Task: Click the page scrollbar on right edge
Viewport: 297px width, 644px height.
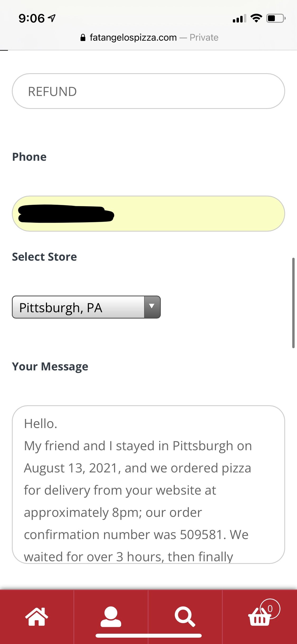Action: click(x=293, y=303)
